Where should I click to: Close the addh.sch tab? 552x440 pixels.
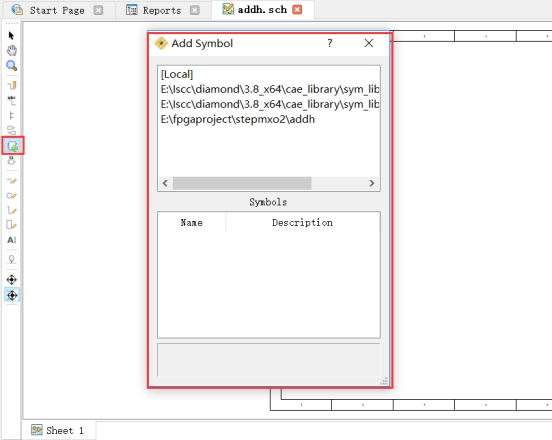click(297, 10)
